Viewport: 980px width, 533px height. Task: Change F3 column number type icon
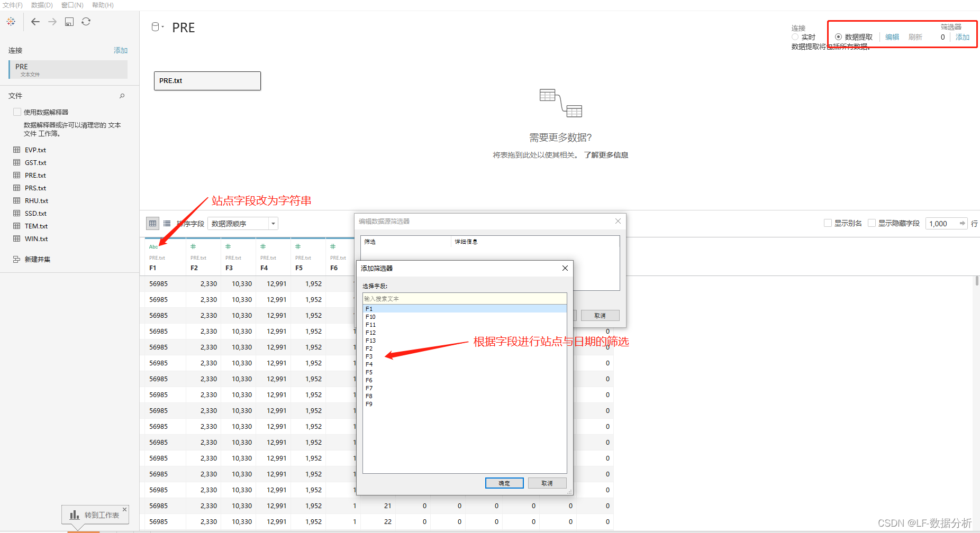tap(228, 246)
